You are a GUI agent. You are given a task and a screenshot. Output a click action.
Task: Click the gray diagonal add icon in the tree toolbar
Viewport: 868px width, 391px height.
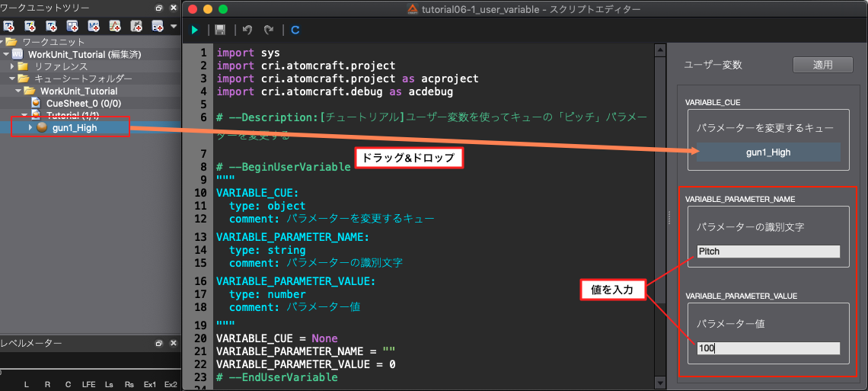[x=136, y=25]
